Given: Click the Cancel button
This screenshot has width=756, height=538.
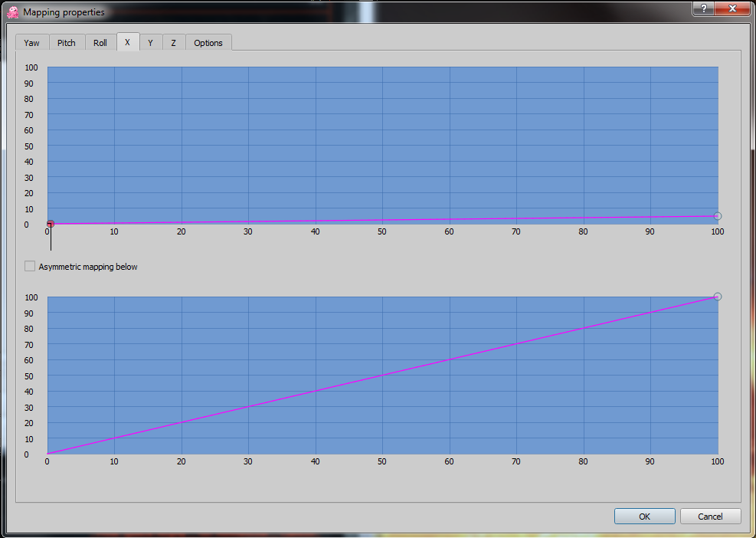Looking at the screenshot, I should 710,517.
